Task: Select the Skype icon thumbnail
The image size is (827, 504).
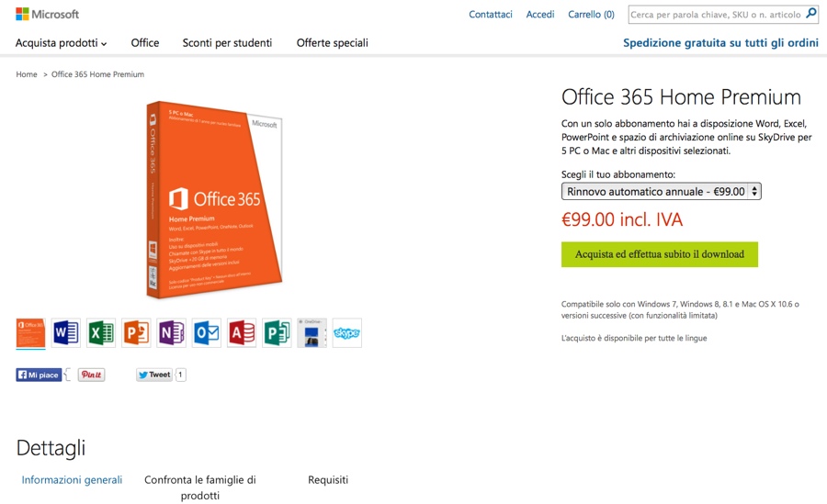Action: [x=347, y=333]
